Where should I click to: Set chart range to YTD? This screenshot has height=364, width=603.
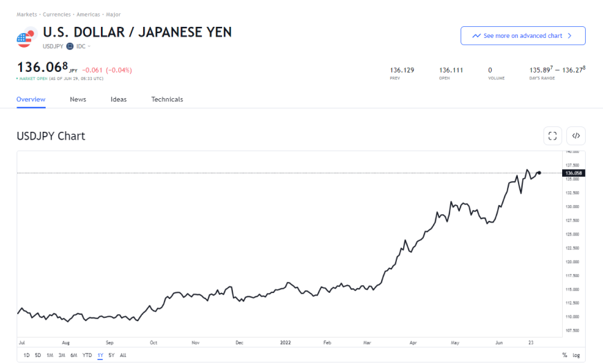[x=87, y=355]
